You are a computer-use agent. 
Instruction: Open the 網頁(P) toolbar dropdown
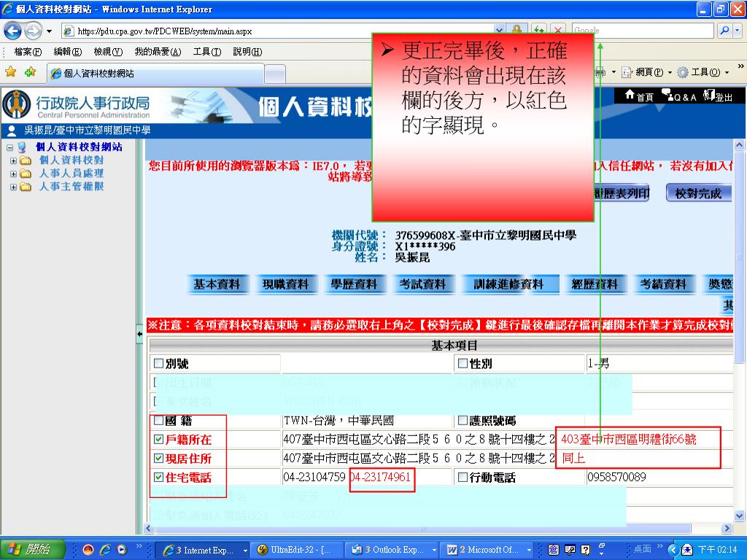point(647,72)
